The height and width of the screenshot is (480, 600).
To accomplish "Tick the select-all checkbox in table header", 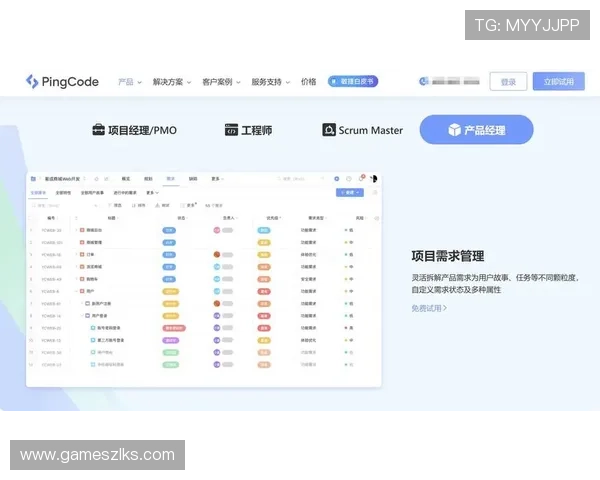I will [31, 218].
